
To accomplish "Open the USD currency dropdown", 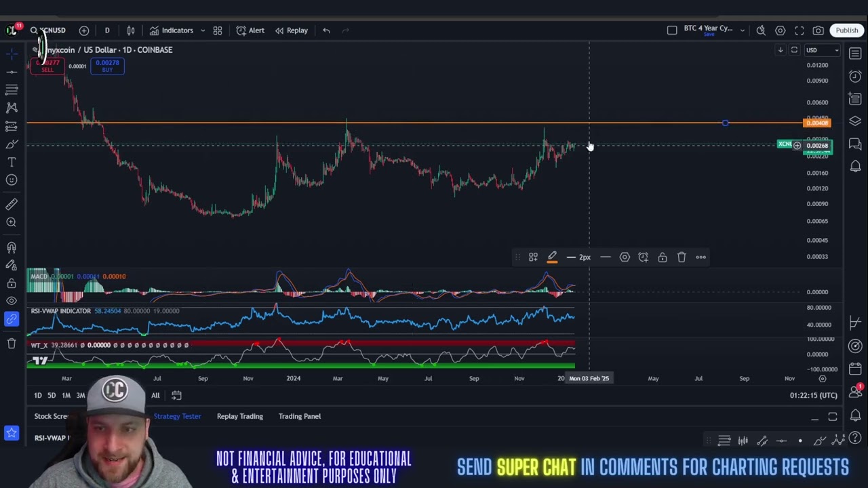I will pyautogui.click(x=822, y=50).
